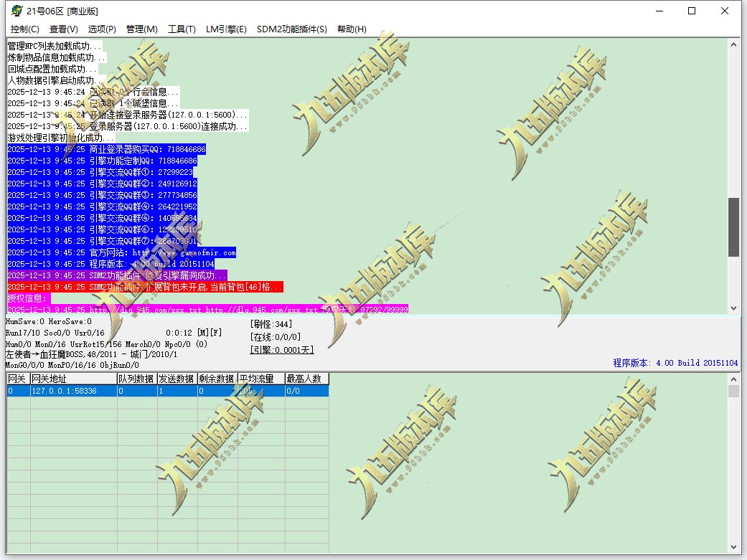Click the 平均流量 column header
Screen dimensions: 747x560
[261, 379]
